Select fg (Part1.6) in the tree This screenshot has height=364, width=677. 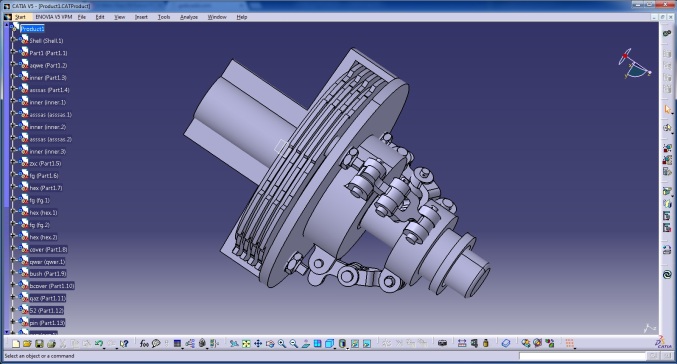click(x=44, y=176)
